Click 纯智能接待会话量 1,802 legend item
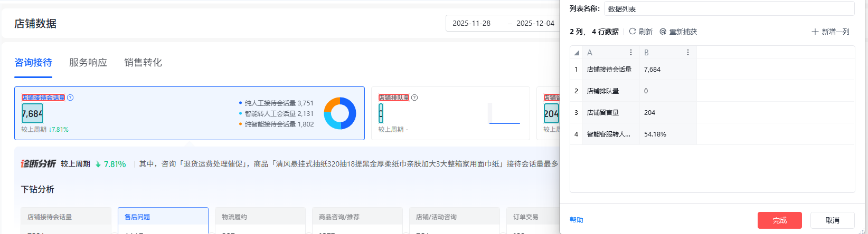The height and width of the screenshot is (234, 868). point(276,124)
